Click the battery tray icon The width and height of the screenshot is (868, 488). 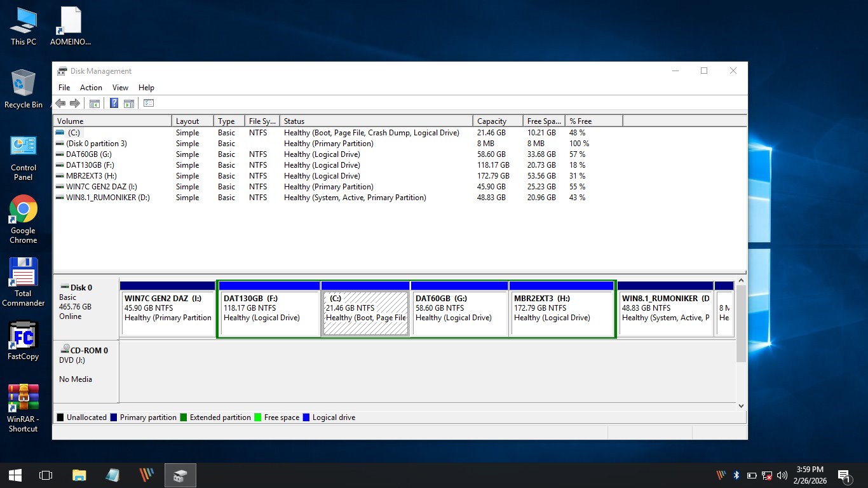point(752,475)
